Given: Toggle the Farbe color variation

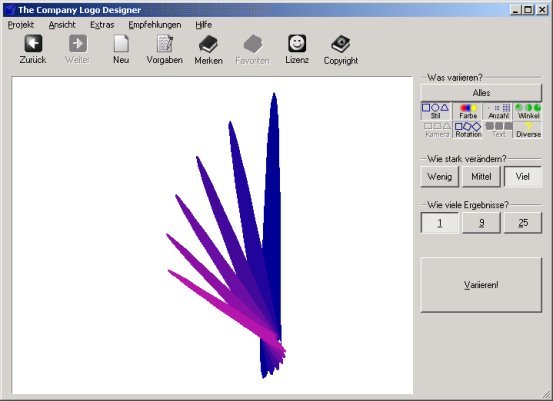Looking at the screenshot, I should pyautogui.click(x=468, y=111).
